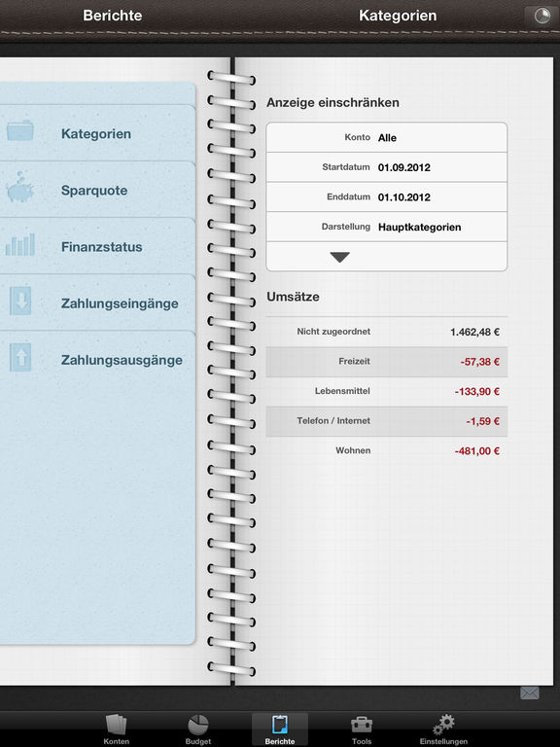
Task: Open the Sparquote piggy bank icon
Action: click(x=20, y=187)
